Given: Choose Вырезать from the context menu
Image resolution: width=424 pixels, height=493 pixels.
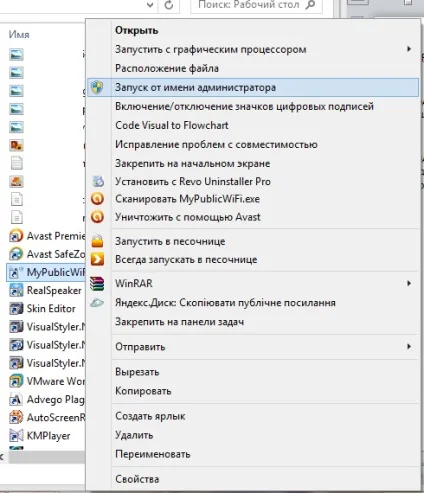Looking at the screenshot, I should tap(253, 372).
